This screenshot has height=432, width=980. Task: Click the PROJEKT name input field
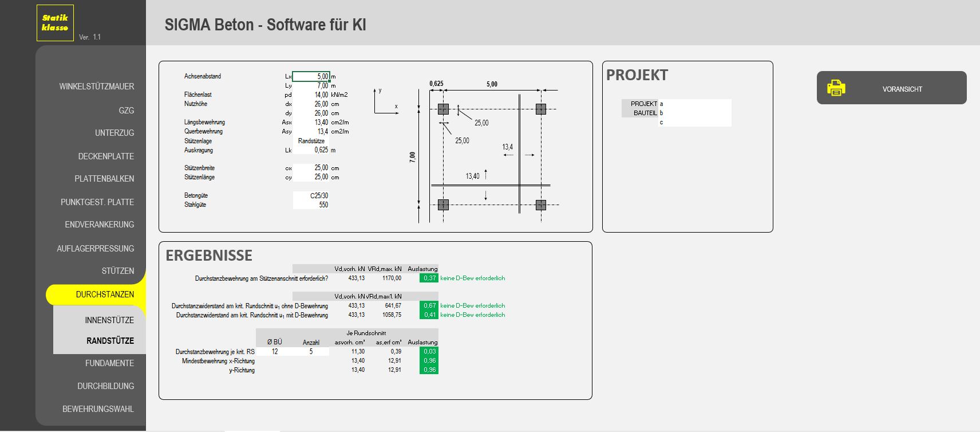click(x=695, y=104)
